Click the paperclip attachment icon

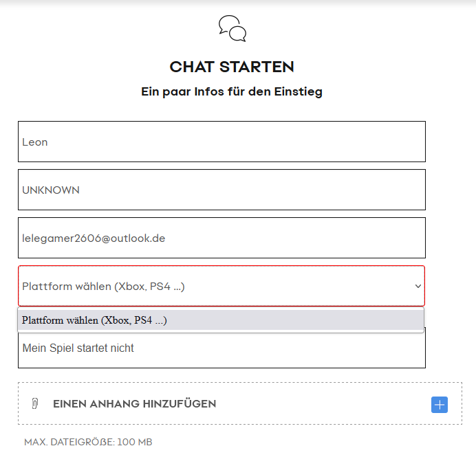(x=35, y=404)
